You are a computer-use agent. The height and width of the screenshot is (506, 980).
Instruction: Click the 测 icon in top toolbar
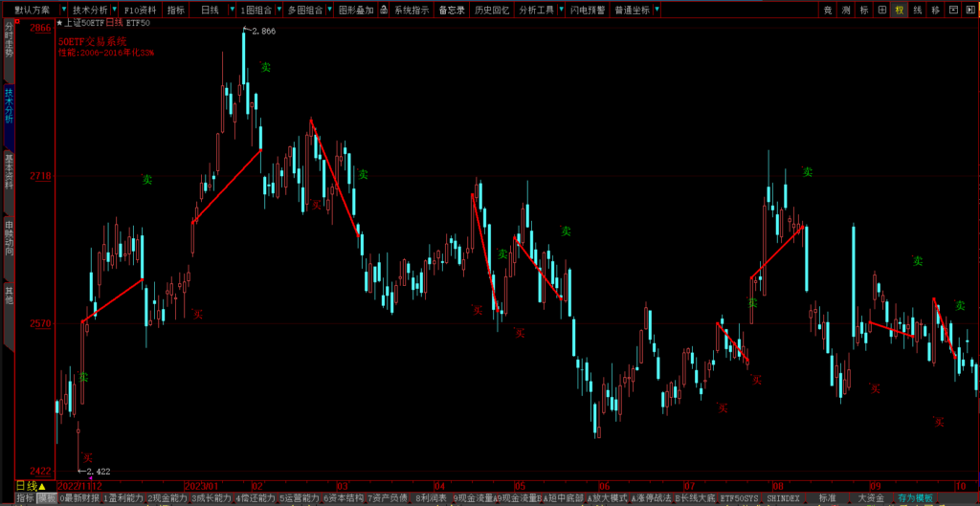point(847,10)
